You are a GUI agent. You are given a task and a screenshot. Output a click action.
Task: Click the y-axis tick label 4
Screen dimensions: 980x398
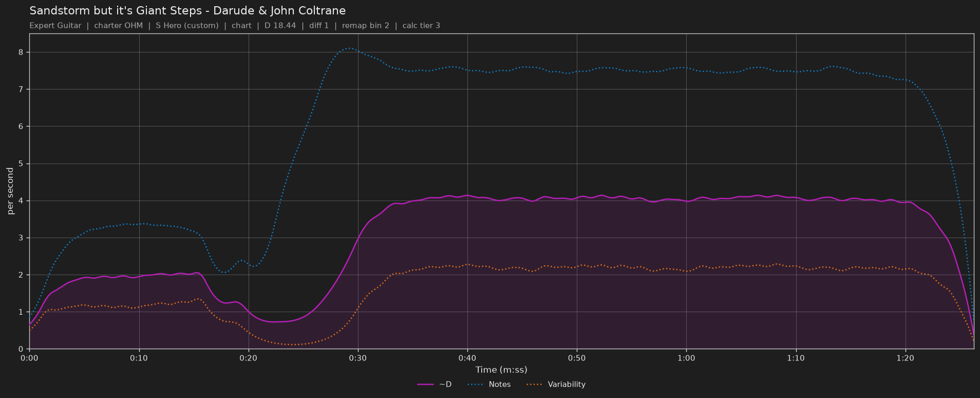point(21,201)
